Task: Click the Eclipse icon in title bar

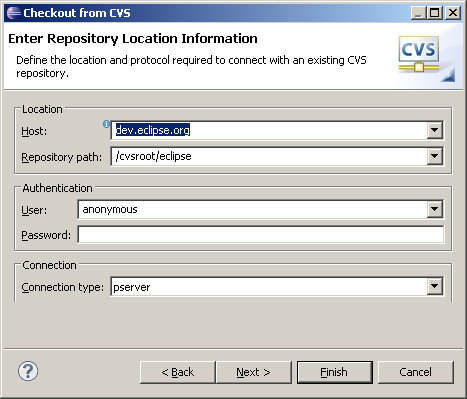Action: click(x=14, y=13)
